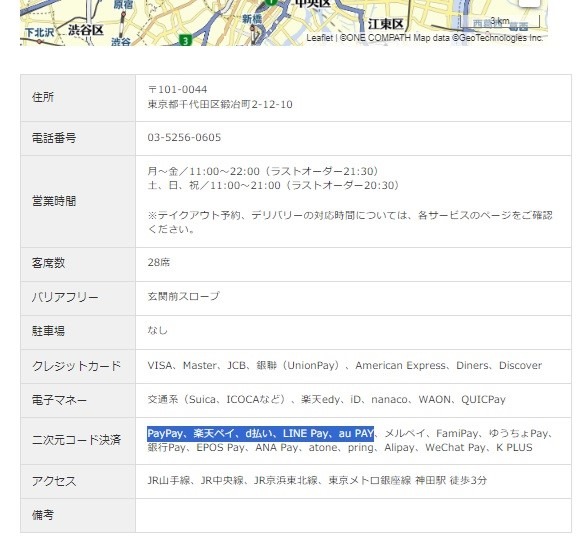Click the 備考 label cell

coord(78,515)
